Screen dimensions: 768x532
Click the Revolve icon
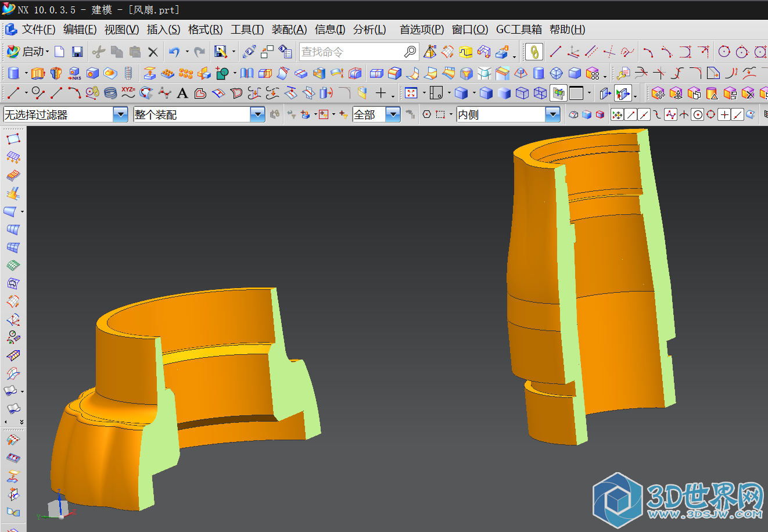tap(56, 73)
